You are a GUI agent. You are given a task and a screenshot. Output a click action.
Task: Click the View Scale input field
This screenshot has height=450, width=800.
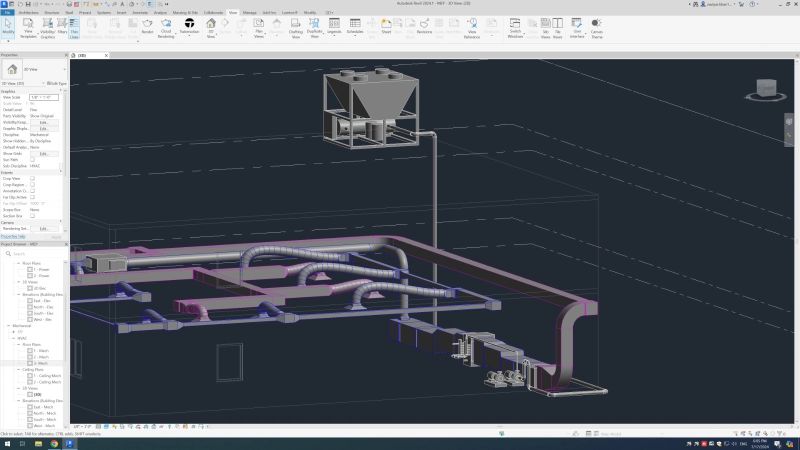pyautogui.click(x=43, y=96)
